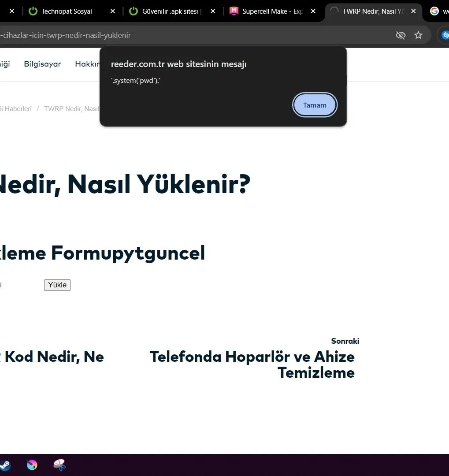Image resolution: width=449 pixels, height=476 pixels.
Task: Open Hakkında menu item
Action: (87, 64)
